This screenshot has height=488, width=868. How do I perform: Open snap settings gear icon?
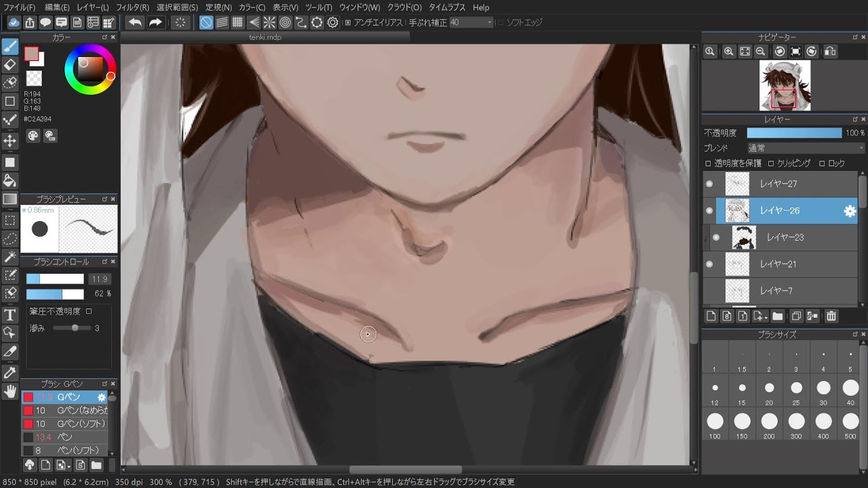[x=333, y=22]
